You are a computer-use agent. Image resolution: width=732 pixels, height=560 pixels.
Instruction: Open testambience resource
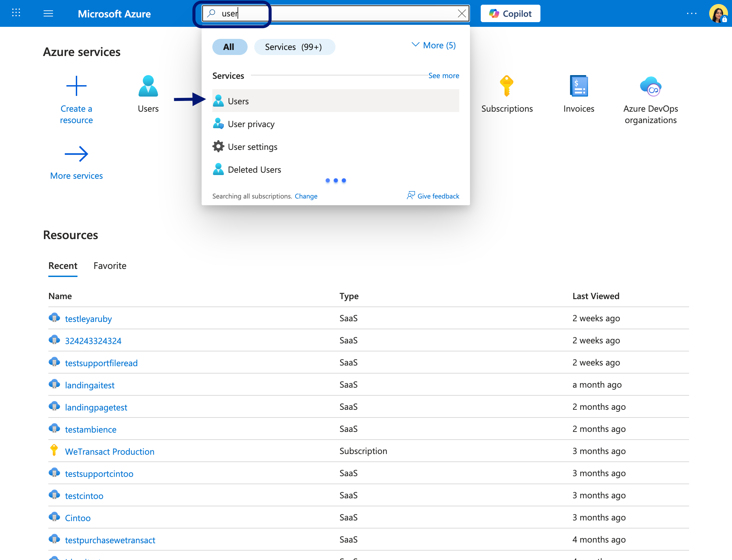[91, 429]
